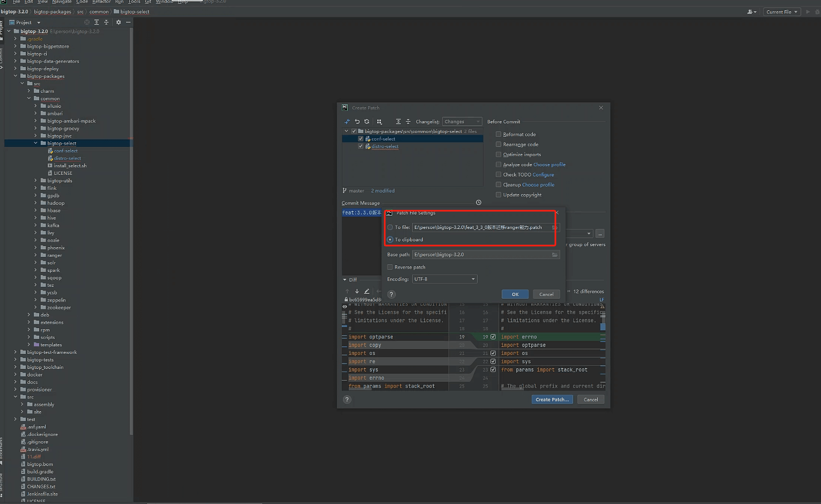Click Select Opened File locate icon in Project panel
The height and width of the screenshot is (504, 821).
(87, 23)
